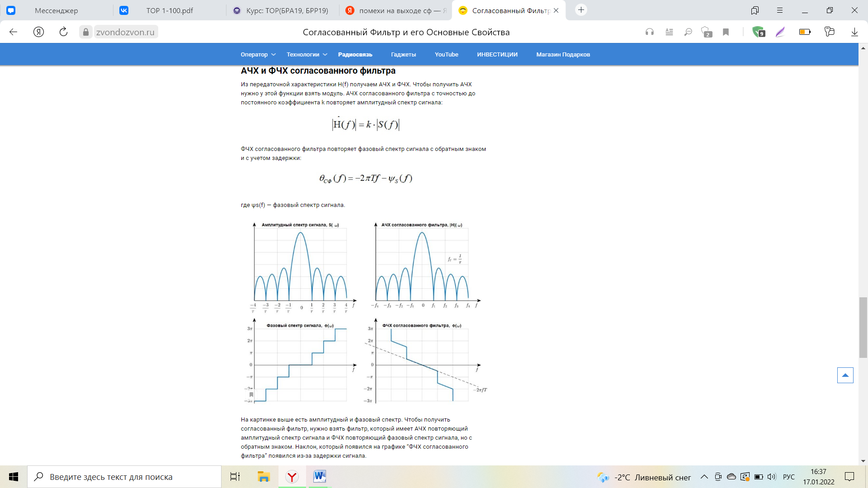Open the volume control in the tray
Screen dimensions: 868x488
point(772,477)
